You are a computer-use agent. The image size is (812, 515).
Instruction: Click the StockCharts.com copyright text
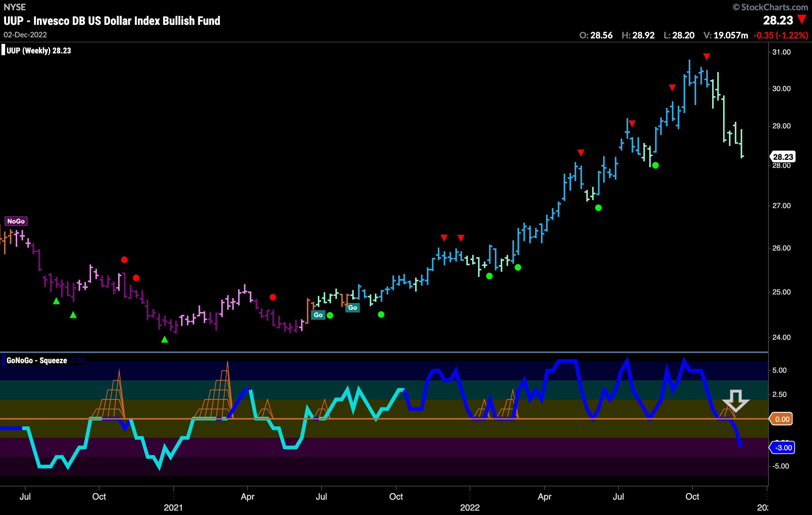click(x=771, y=7)
